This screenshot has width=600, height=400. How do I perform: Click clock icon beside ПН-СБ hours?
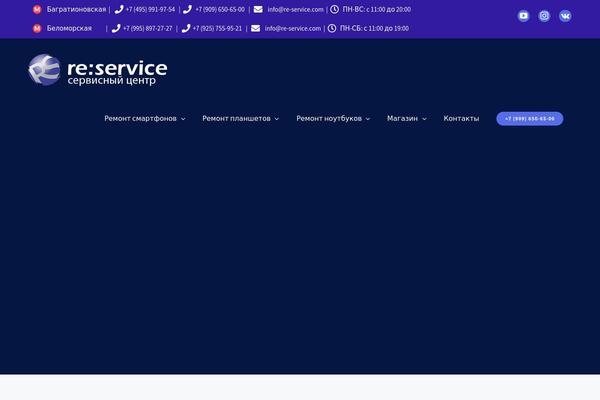pyautogui.click(x=332, y=28)
